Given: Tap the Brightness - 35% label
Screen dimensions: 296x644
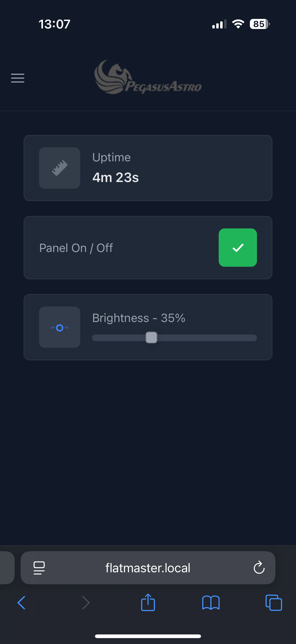Looking at the screenshot, I should coord(139,318).
